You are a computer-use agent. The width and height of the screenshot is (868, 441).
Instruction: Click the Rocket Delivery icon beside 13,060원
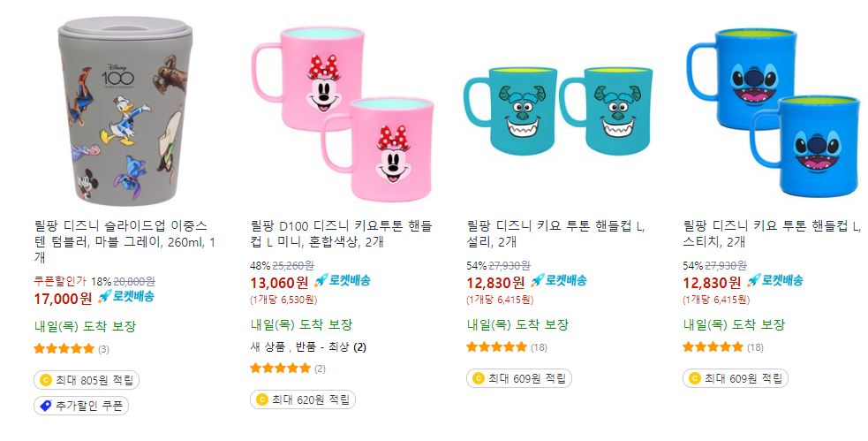[x=321, y=280]
